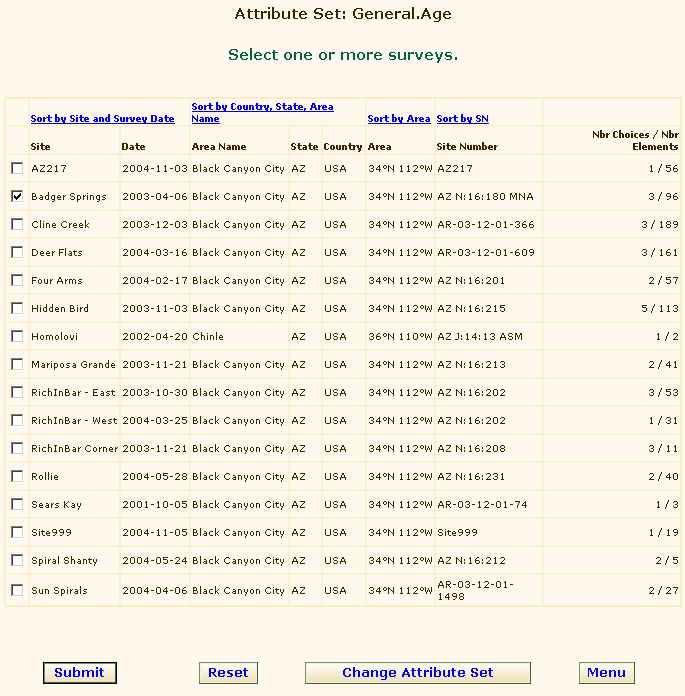Screen dimensions: 685x696
Task: Sort the table by SN
Action: (x=463, y=119)
